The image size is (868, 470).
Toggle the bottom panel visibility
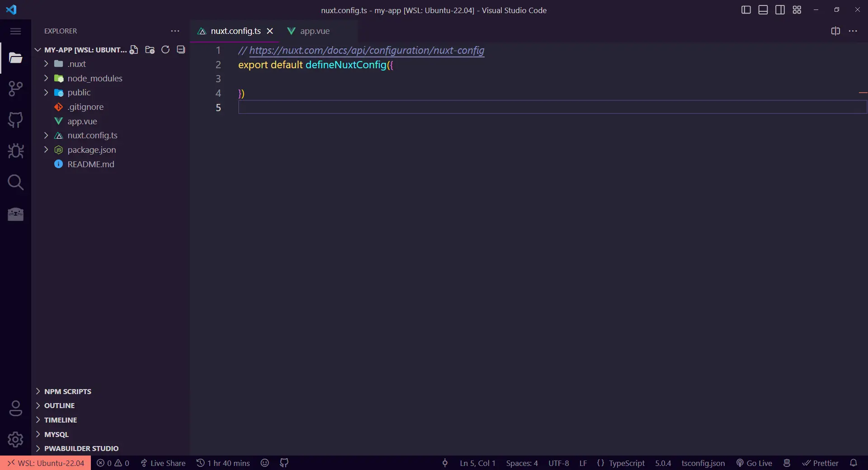763,10
